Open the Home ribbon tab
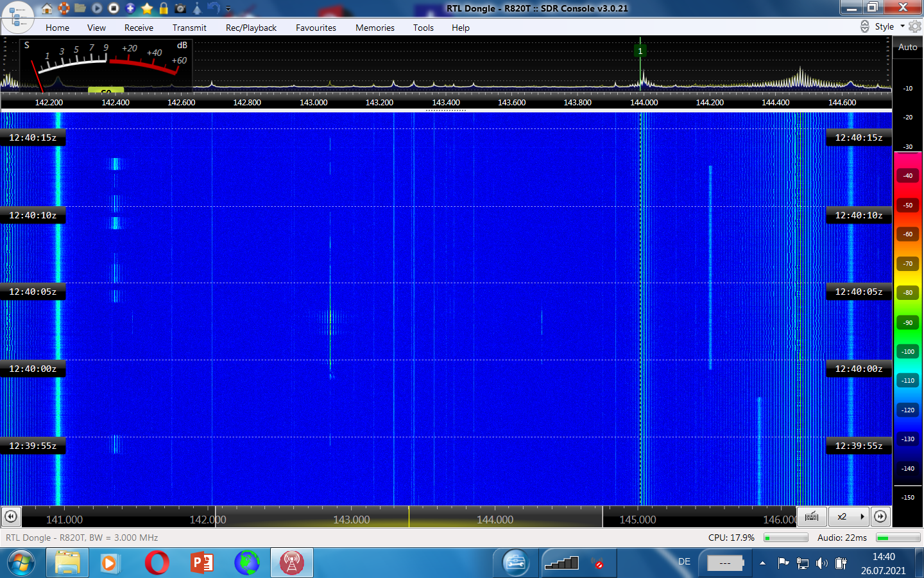Screen dimensions: 924x578 point(57,28)
